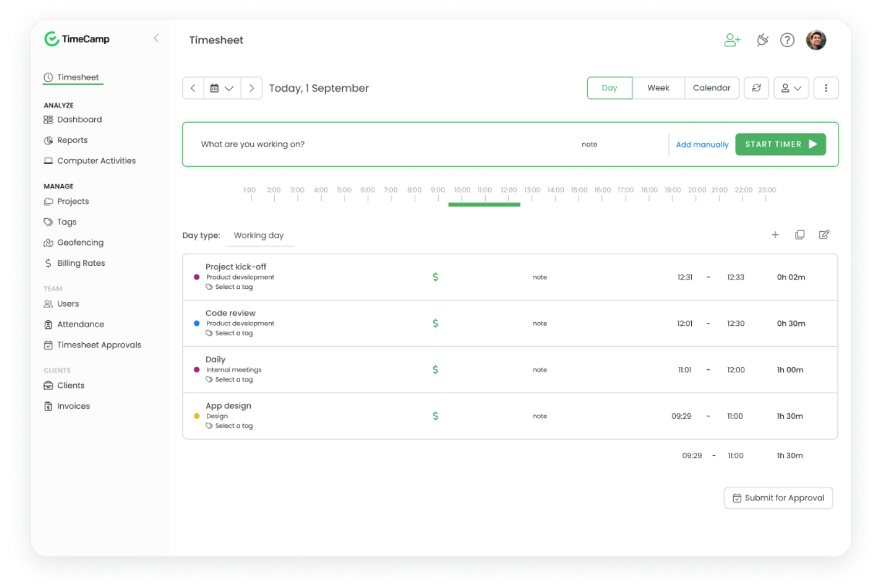Open the user filter dropdown
The image size is (882, 588).
791,88
